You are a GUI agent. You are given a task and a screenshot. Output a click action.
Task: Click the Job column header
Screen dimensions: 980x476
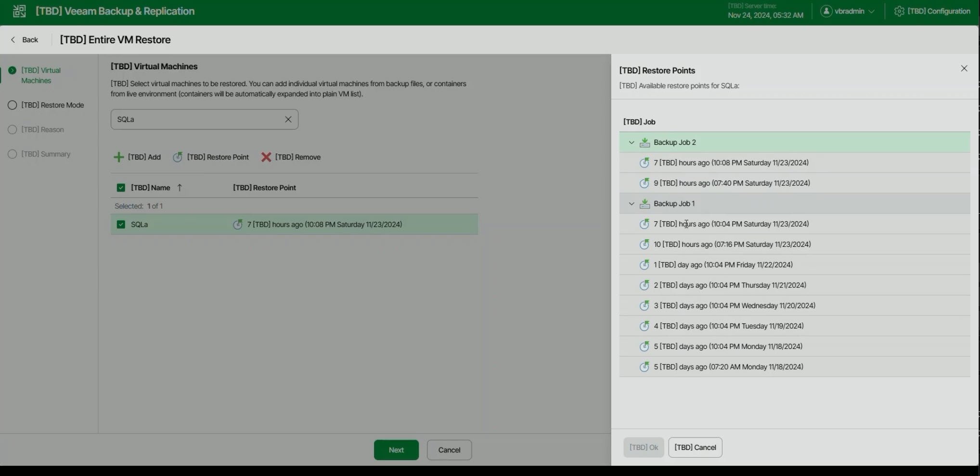pos(639,122)
